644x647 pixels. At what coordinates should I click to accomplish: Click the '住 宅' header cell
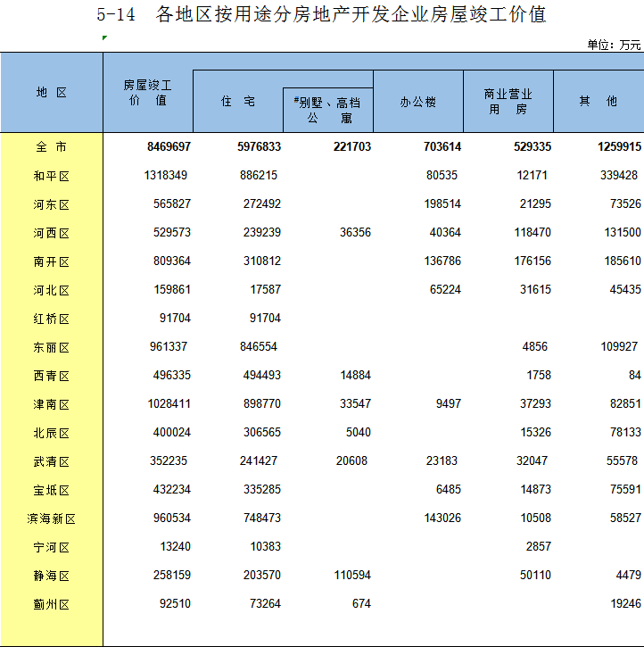click(238, 101)
